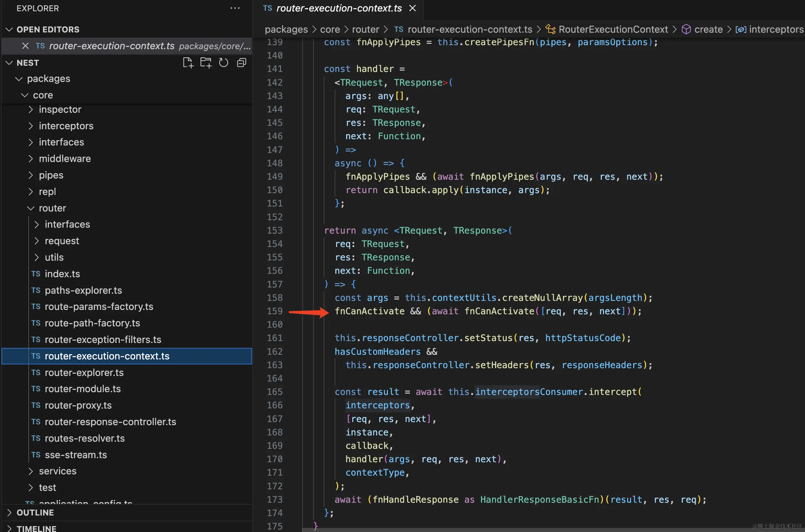Screen dimensions: 805x532
Task: Select router-execution-context.ts in file tree
Action: pos(126,356)
